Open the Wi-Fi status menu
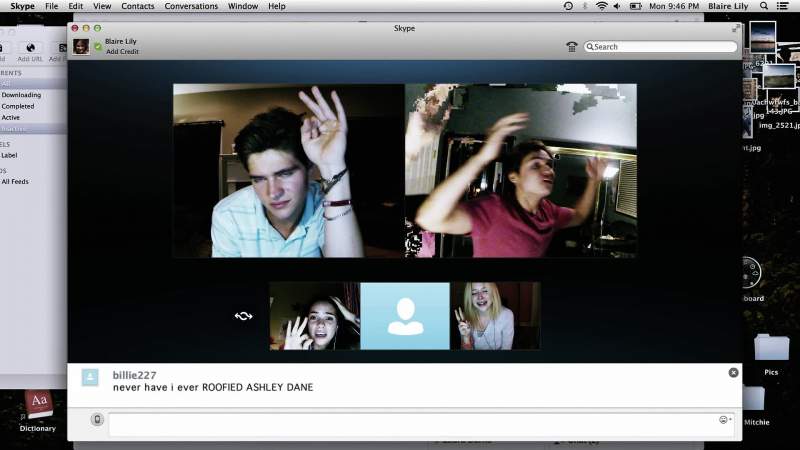This screenshot has height=450, width=800. tap(602, 6)
